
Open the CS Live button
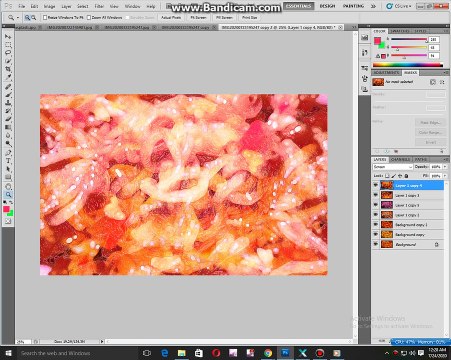tap(399, 6)
